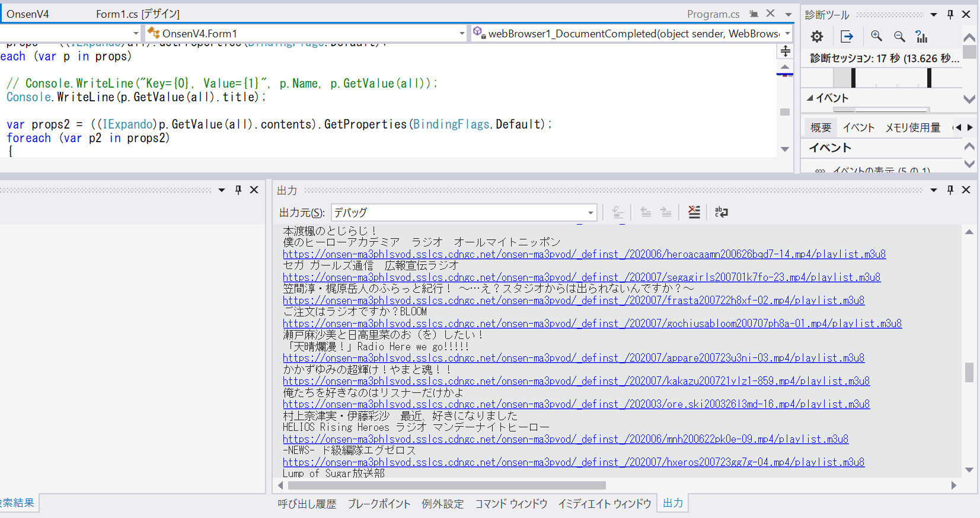Open the hxeros200723 playlist link
Screen dimensions: 980x518
tap(573, 462)
